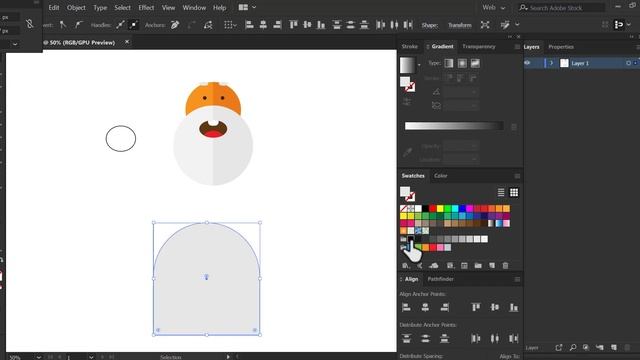Click Vertical Distribute Top in control bar

[x=337, y=25]
